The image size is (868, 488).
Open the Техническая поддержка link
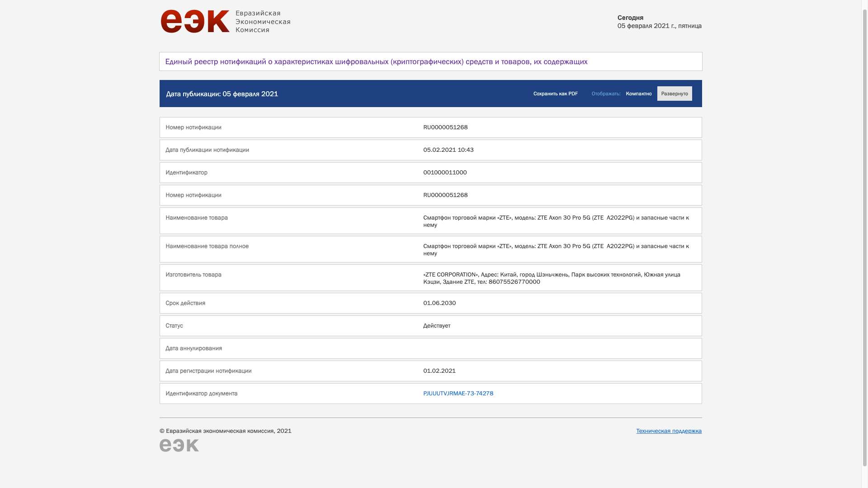(x=669, y=431)
